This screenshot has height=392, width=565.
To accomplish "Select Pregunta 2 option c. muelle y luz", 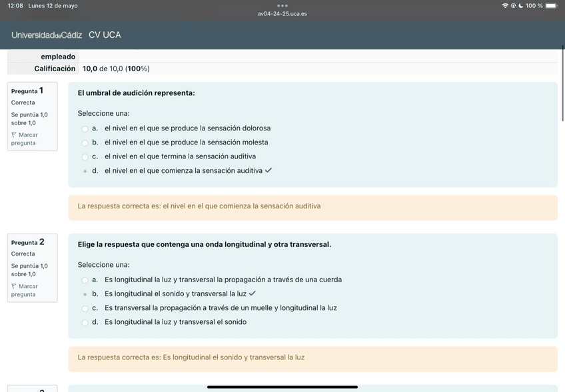I will click(85, 309).
